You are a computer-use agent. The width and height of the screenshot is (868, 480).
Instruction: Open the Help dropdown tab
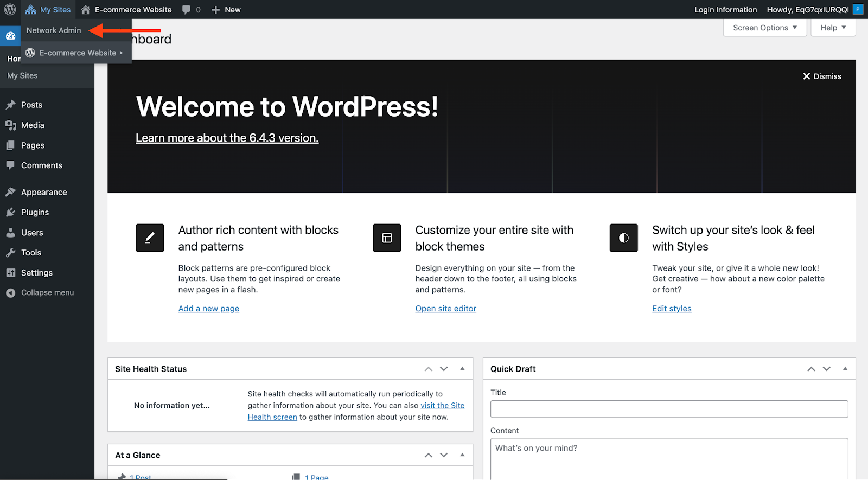pyautogui.click(x=833, y=28)
